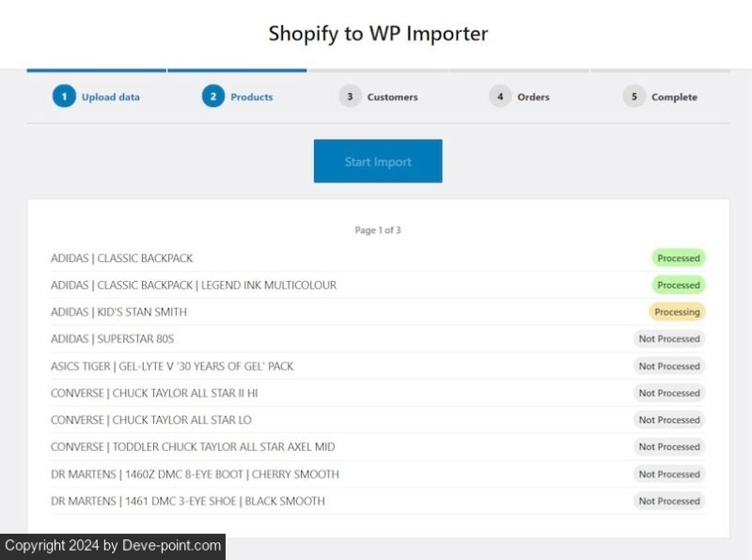Click Not Processed badge for Superstar 80S
This screenshot has width=752, height=560.
tap(669, 339)
